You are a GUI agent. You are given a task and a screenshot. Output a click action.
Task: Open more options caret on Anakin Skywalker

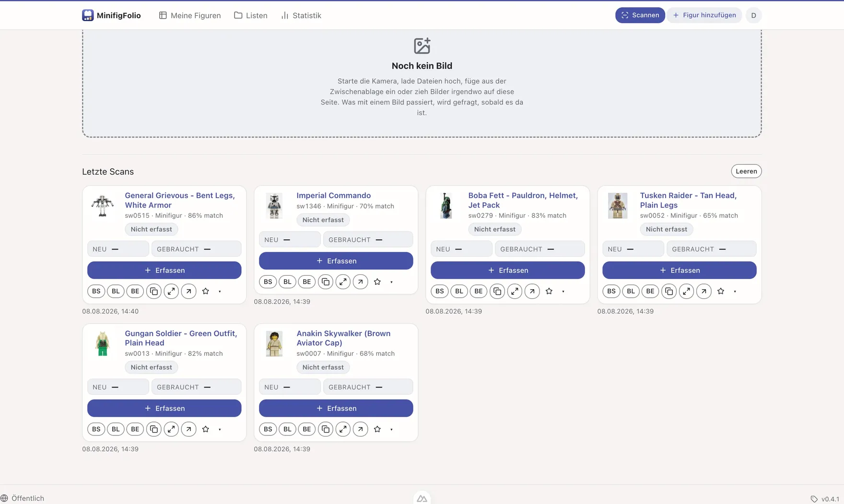click(x=392, y=430)
